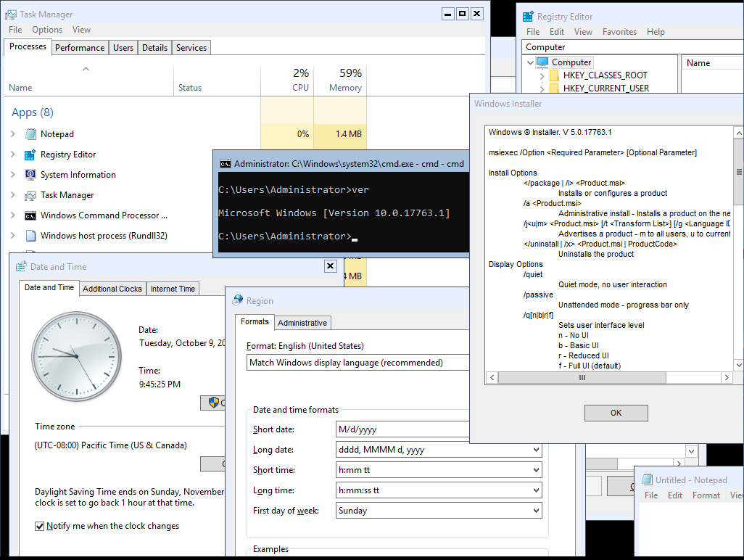Click the Windows host process Rundll32 icon
This screenshot has width=744, height=560.
pos(30,236)
